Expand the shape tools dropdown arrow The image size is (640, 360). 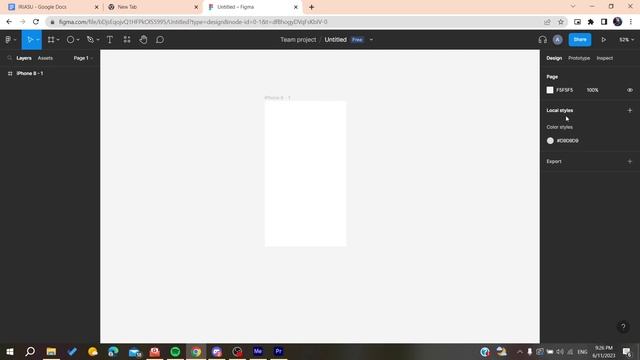click(x=78, y=40)
